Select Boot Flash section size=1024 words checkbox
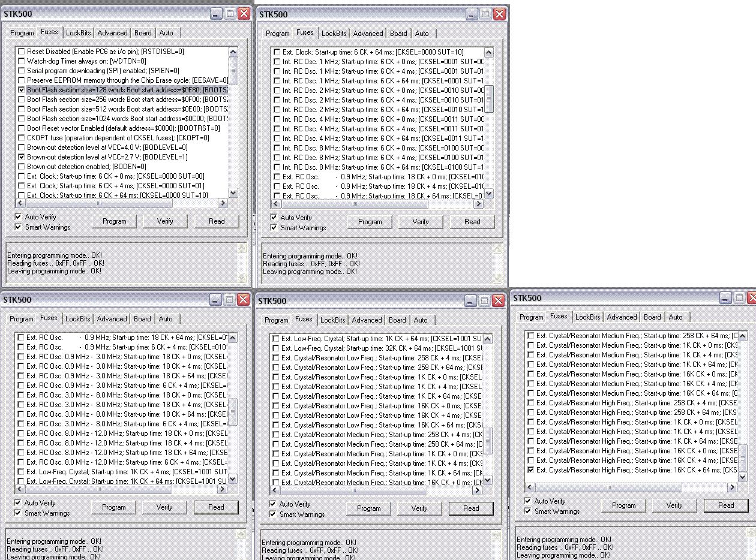 pyautogui.click(x=22, y=119)
